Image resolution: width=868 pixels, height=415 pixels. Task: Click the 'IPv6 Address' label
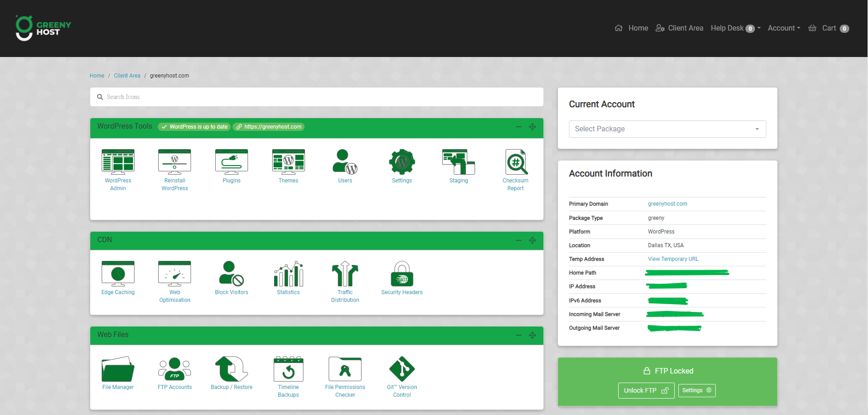coord(585,301)
